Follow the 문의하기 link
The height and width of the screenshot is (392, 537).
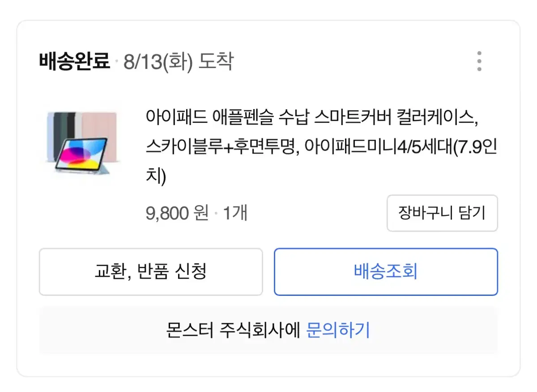coord(338,331)
